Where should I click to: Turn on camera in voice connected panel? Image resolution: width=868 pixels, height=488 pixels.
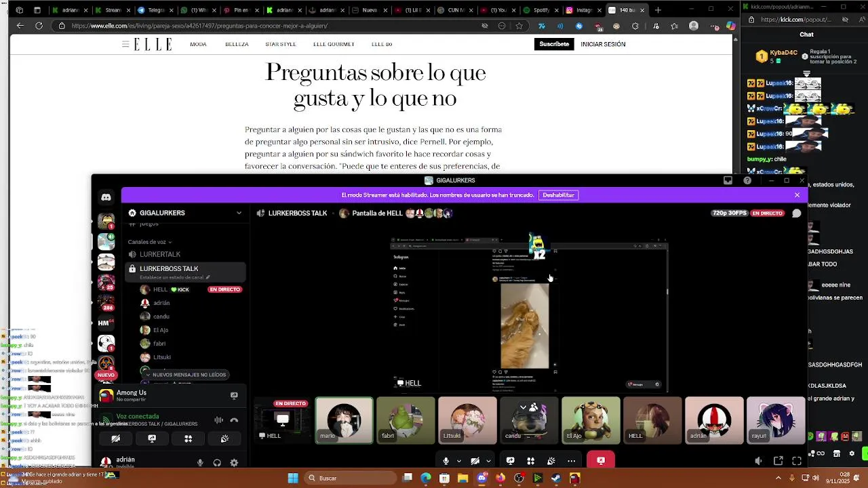click(x=116, y=439)
